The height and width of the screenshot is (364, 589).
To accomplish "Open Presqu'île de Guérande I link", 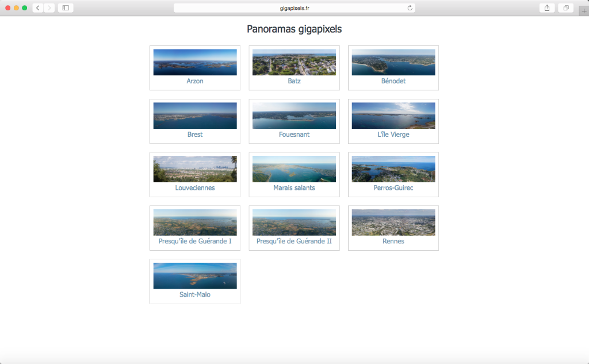I will pyautogui.click(x=195, y=242).
